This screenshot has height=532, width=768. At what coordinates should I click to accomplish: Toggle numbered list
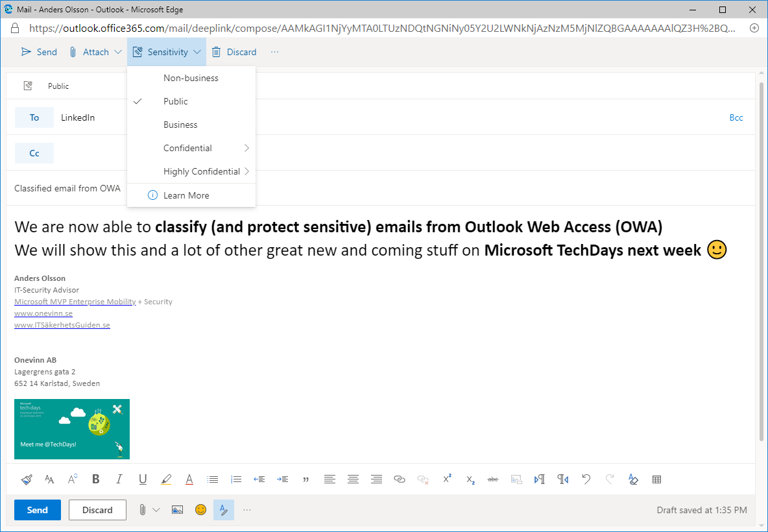click(236, 479)
